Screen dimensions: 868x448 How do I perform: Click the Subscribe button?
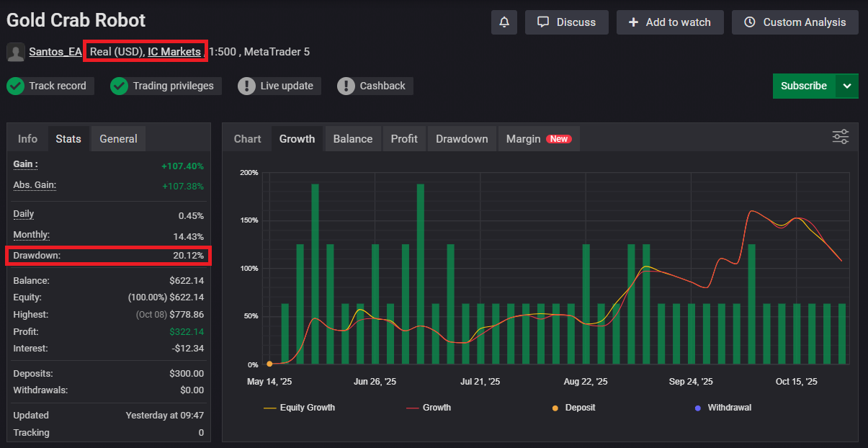pos(803,85)
